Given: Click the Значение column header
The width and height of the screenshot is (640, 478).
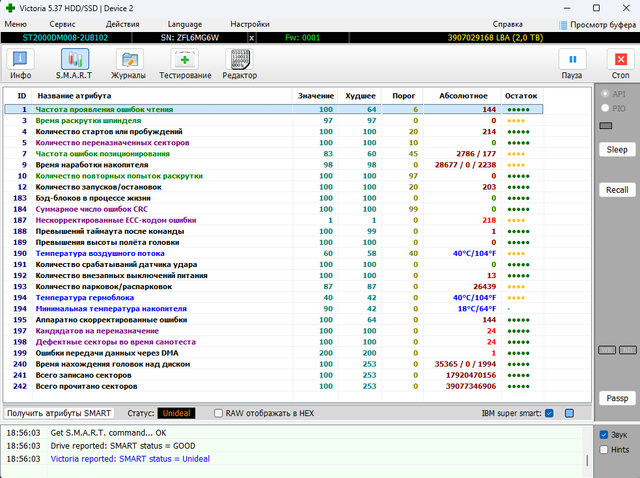Looking at the screenshot, I should [316, 96].
